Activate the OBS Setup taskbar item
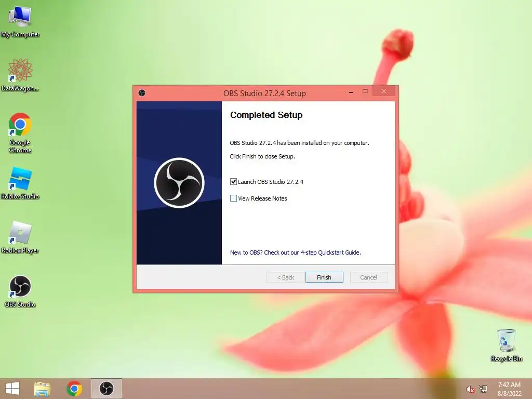532x399 pixels. (106, 389)
